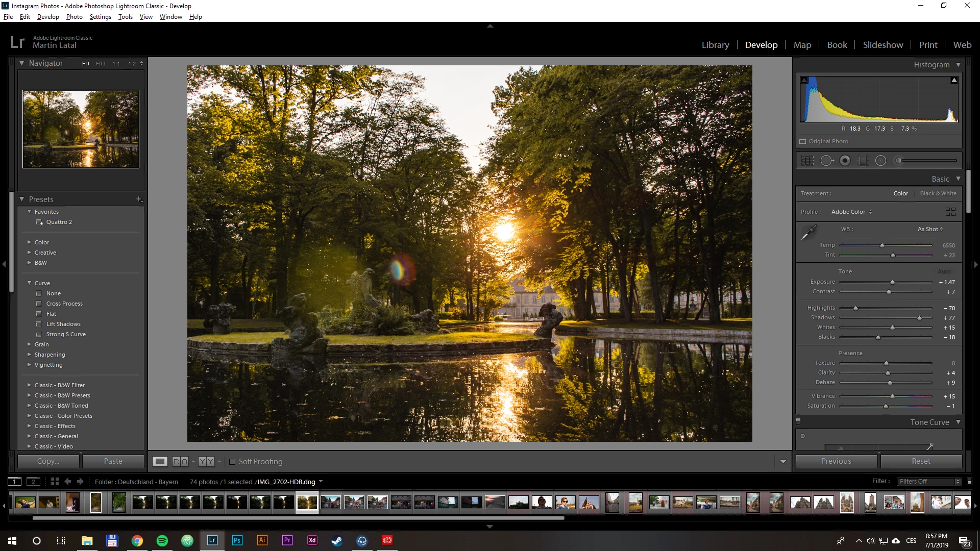Open the Settings menu

pyautogui.click(x=100, y=17)
